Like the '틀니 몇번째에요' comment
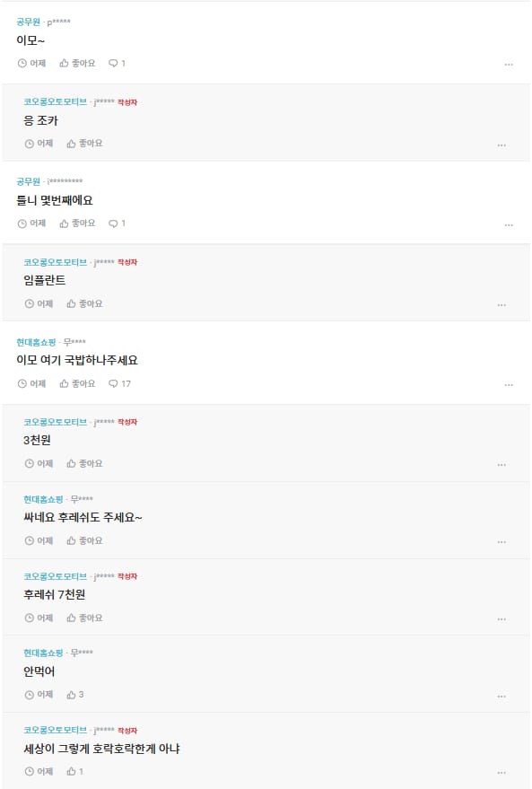The image size is (532, 789). pos(77,224)
